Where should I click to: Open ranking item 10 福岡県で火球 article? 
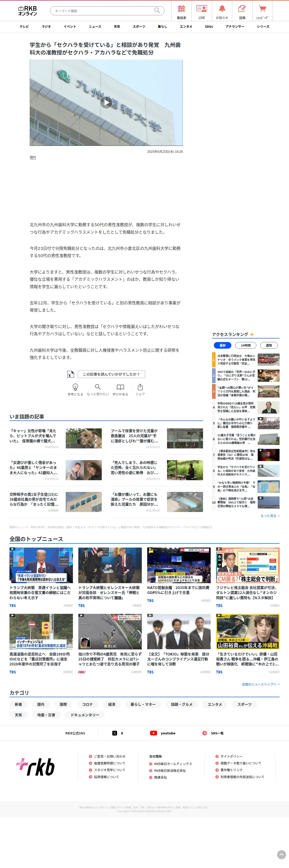coord(246,503)
